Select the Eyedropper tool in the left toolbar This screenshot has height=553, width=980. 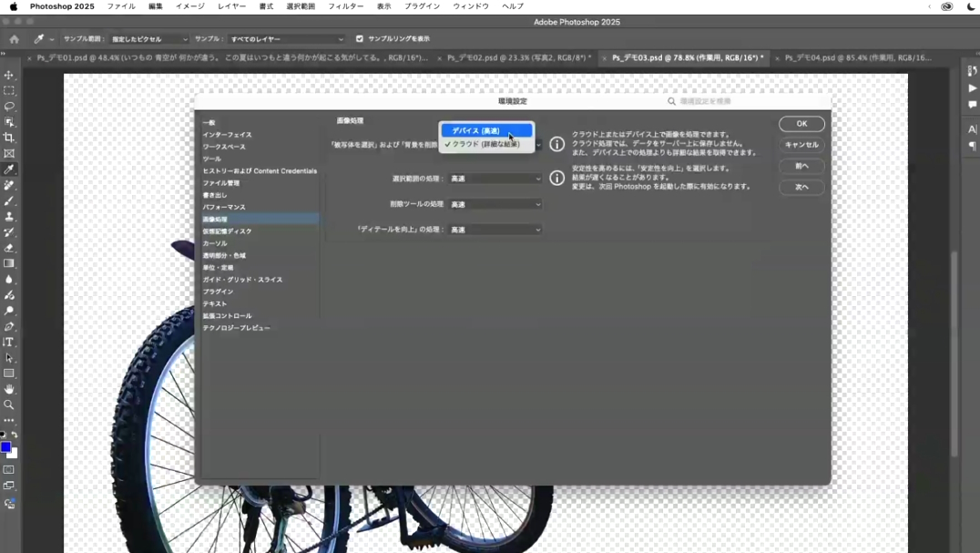tap(9, 169)
